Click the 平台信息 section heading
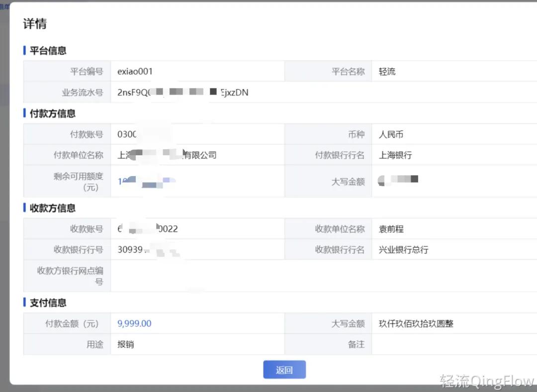Screen dimensions: 537x392 [x=48, y=51]
